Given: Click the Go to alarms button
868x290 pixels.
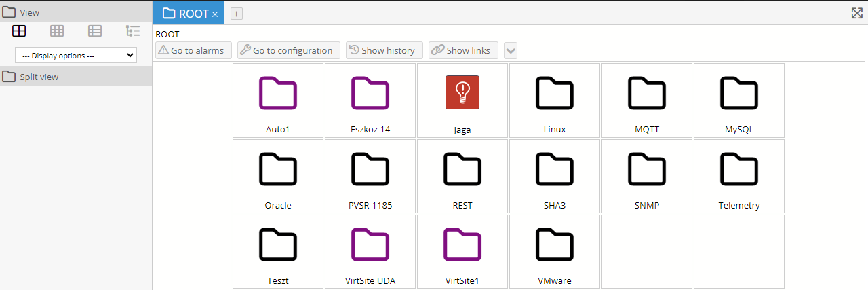Looking at the screenshot, I should 194,50.
